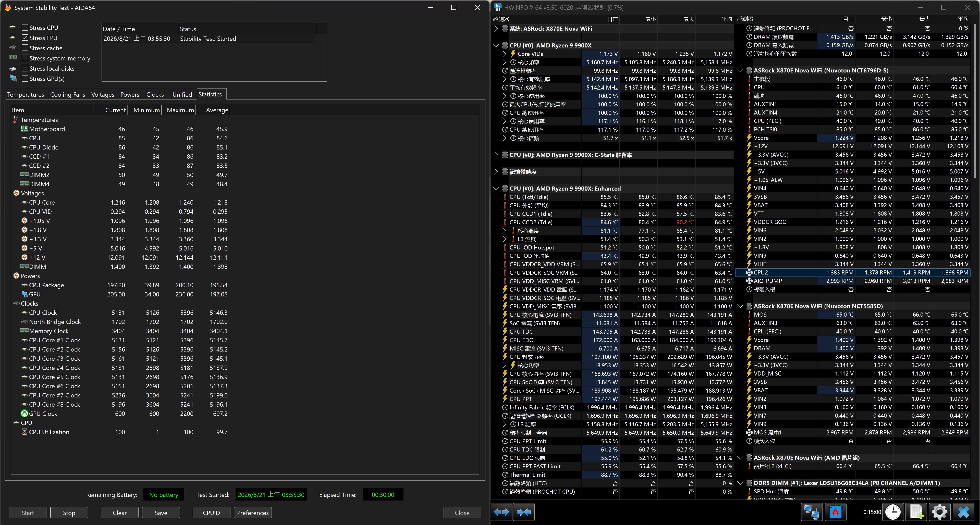Select 'North Bridge Clock' row in AIDA64
The image size is (980, 525).
tap(120, 322)
